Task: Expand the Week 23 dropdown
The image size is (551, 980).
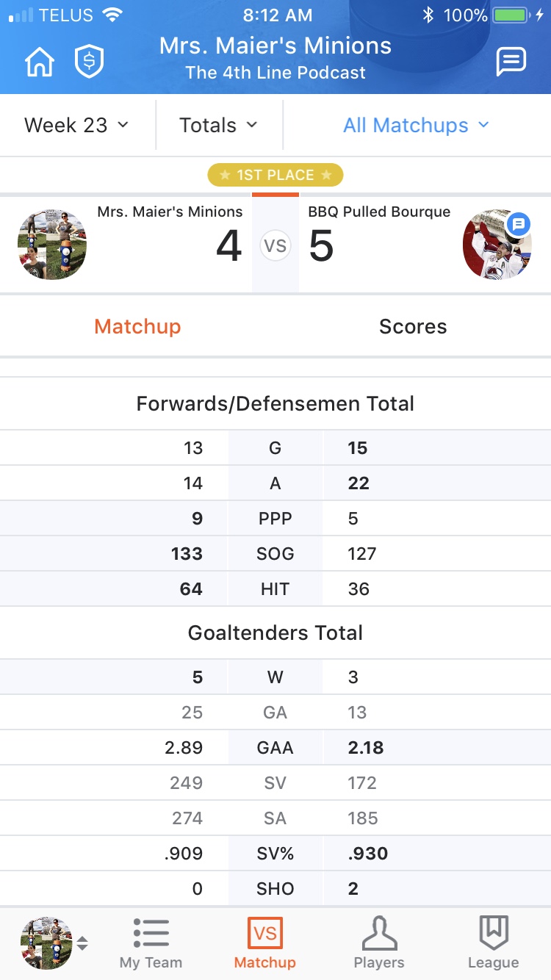Action: (76, 125)
